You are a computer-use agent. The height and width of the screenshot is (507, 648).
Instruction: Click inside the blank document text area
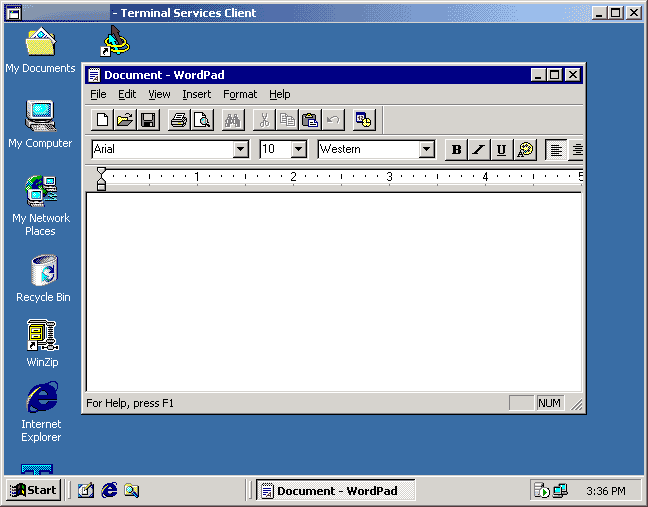pyautogui.click(x=334, y=292)
